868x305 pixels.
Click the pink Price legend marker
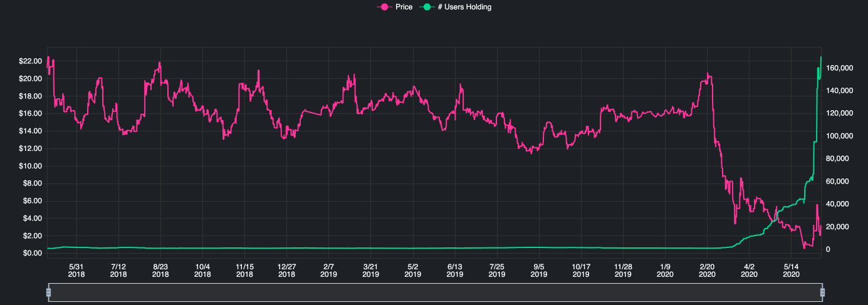tap(382, 7)
